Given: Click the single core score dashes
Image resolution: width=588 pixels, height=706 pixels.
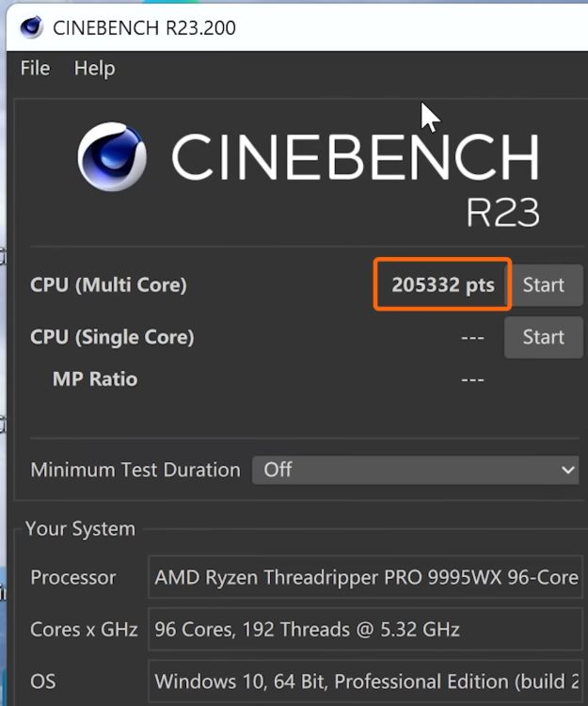Looking at the screenshot, I should (x=472, y=338).
